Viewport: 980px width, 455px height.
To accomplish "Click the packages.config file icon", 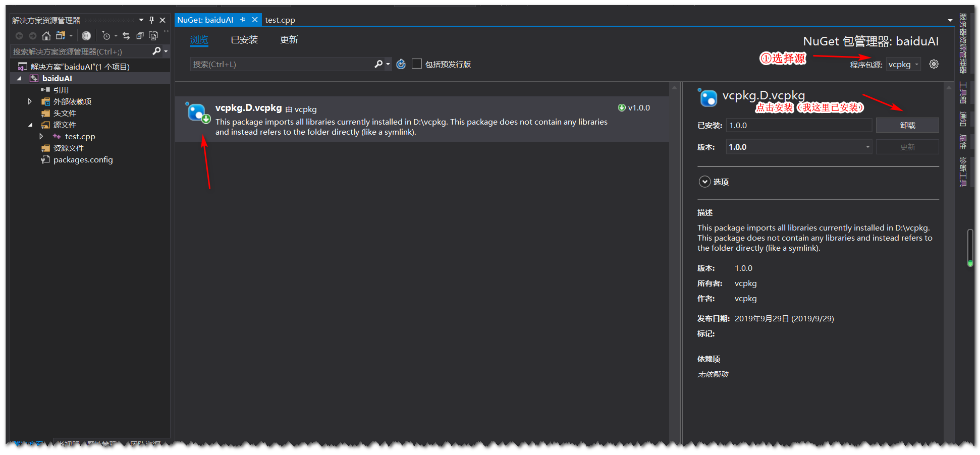I will (x=45, y=159).
